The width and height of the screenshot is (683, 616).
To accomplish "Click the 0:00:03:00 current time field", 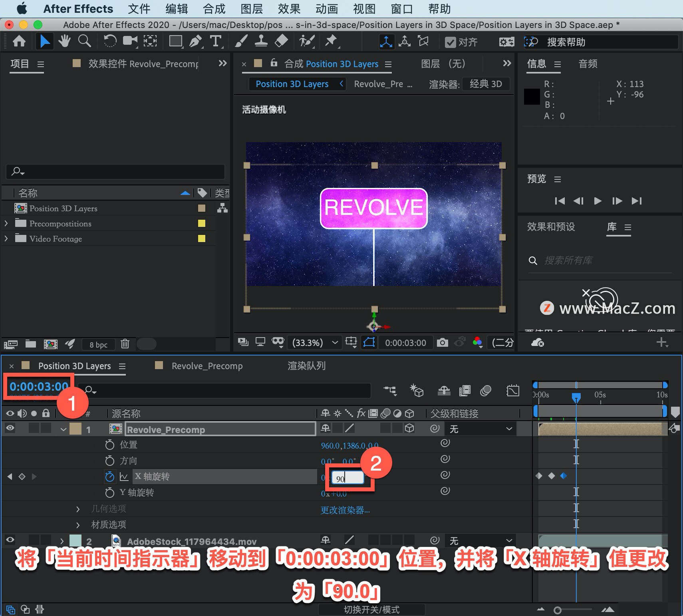I will (39, 386).
